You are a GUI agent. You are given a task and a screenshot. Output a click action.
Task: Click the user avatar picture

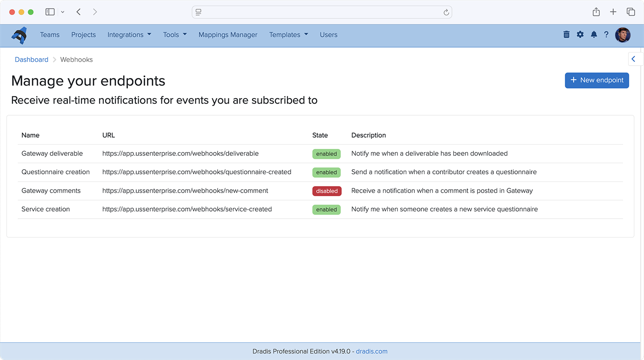[x=623, y=35]
